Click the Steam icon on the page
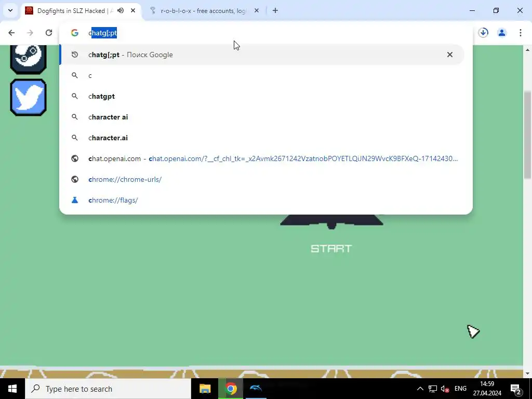The height and width of the screenshot is (399, 532). point(28,59)
